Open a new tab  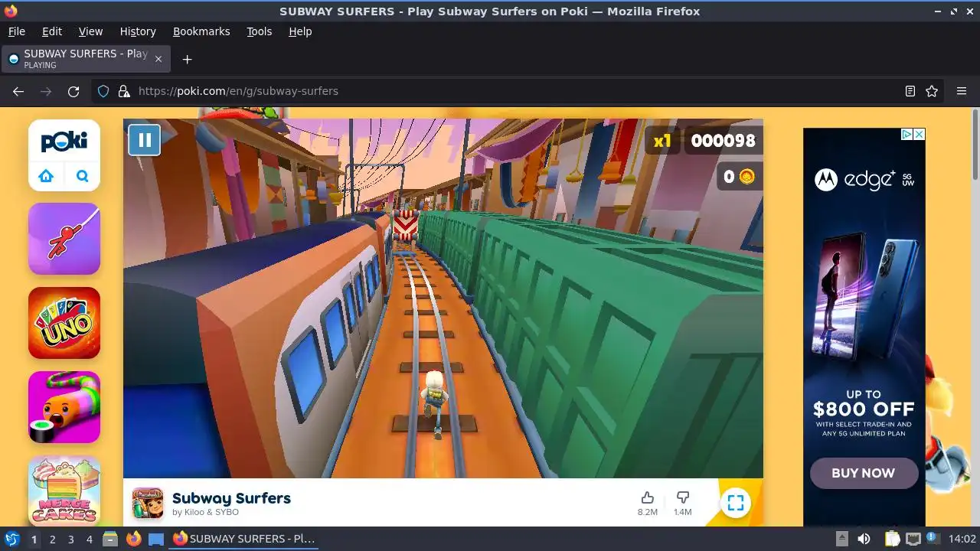pos(187,59)
